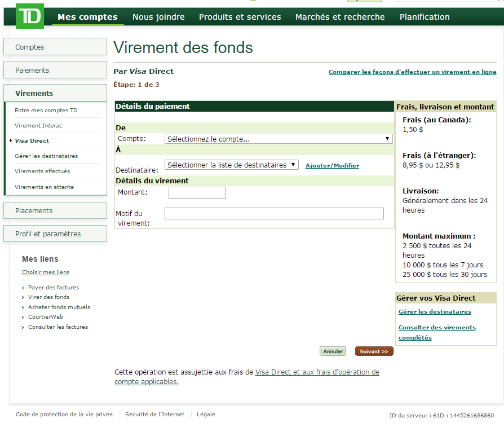Open Visa Direct fees link
This screenshot has height=427, width=504.
[247, 377]
